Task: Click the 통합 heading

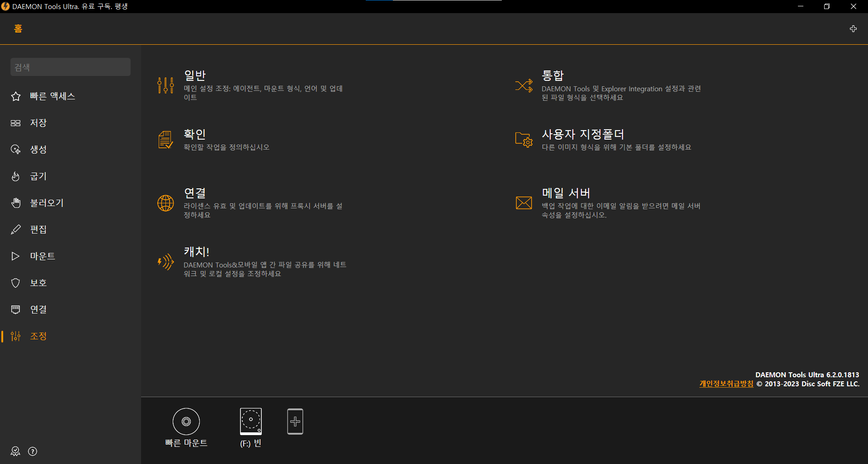Action: pyautogui.click(x=553, y=75)
